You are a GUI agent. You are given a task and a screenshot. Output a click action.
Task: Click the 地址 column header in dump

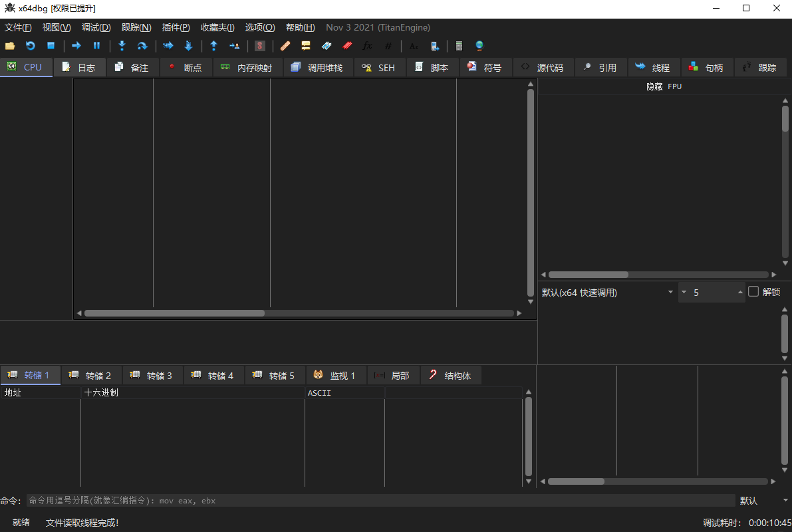[x=41, y=392]
